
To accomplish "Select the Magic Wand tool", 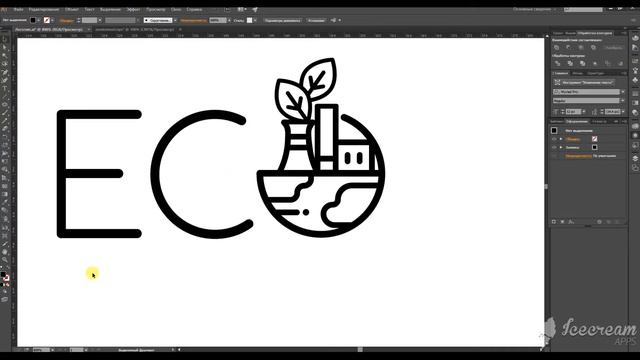I will click(4, 56).
